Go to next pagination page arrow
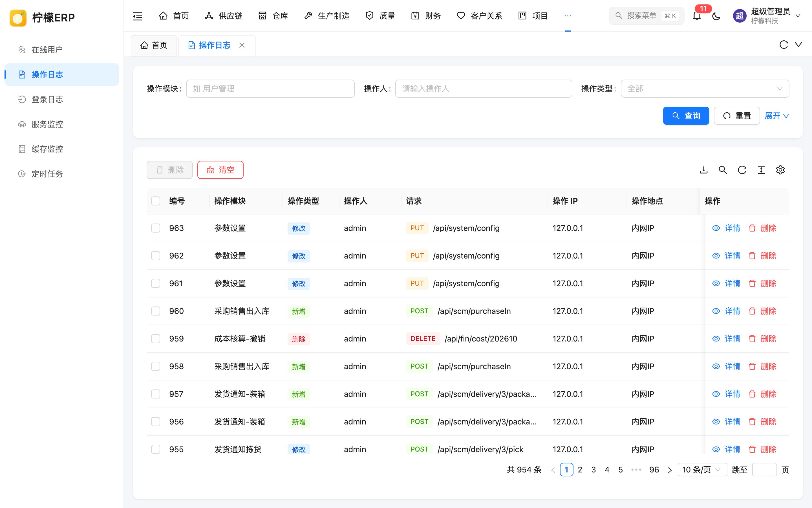 coord(670,470)
